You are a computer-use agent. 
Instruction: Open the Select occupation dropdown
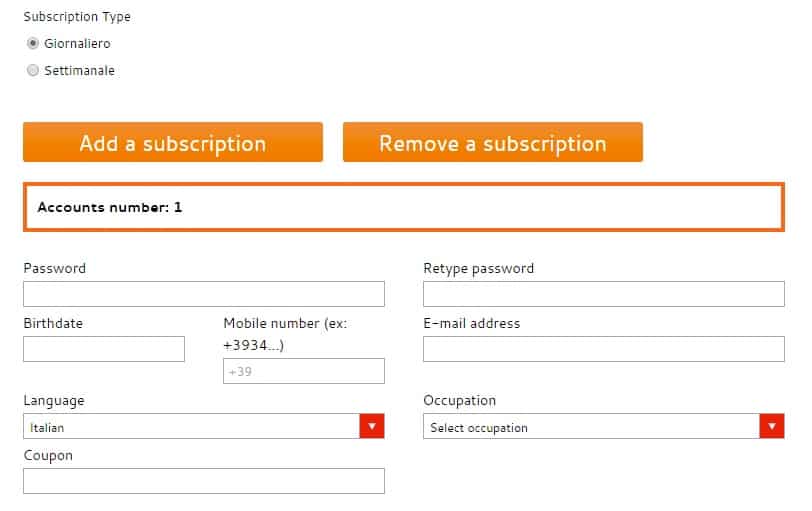pos(604,426)
